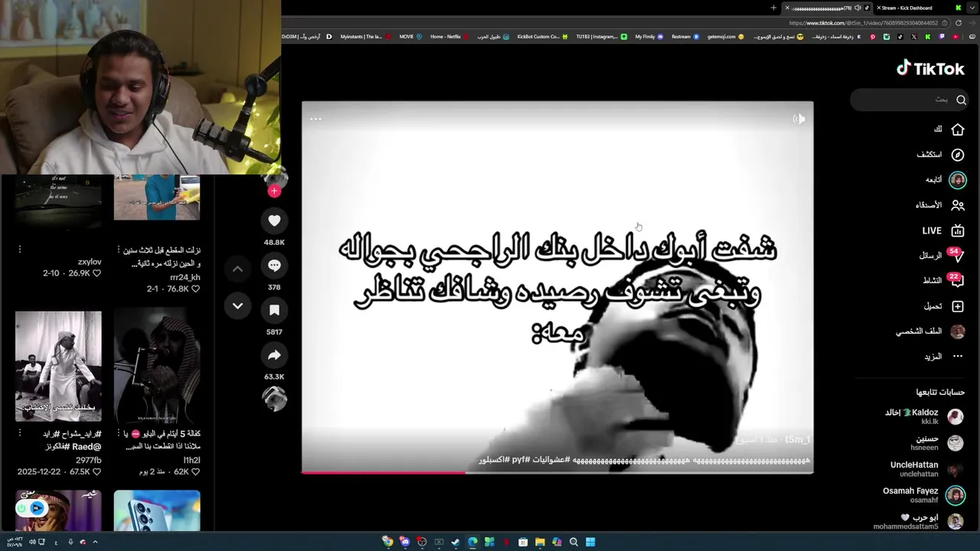980x551 pixels.
Task: Open the hsneeen followed account
Action: tap(936, 442)
